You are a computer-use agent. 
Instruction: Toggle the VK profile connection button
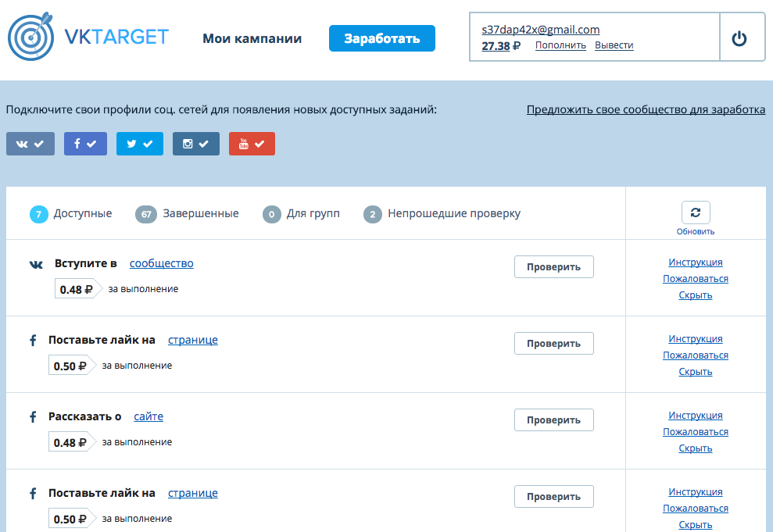point(30,144)
